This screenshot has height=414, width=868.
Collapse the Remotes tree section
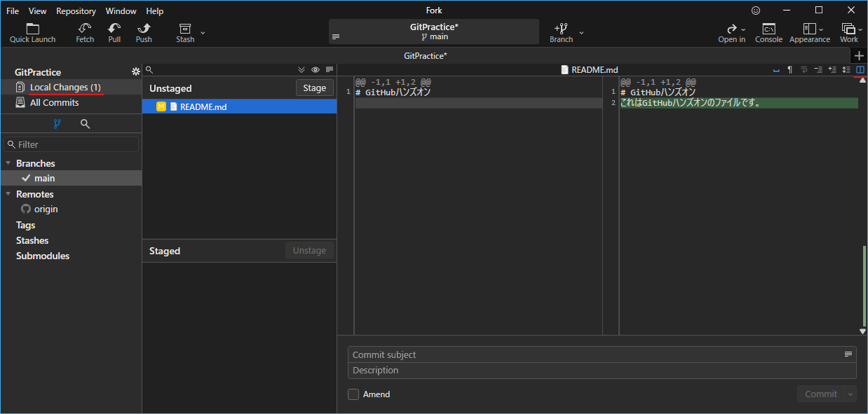tap(8, 194)
